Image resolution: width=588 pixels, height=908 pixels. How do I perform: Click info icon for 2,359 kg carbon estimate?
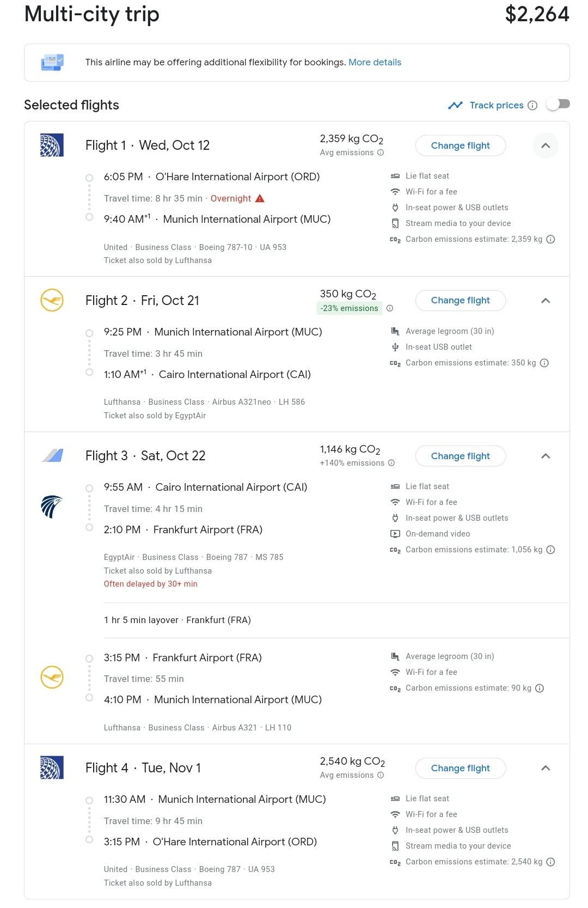point(550,239)
